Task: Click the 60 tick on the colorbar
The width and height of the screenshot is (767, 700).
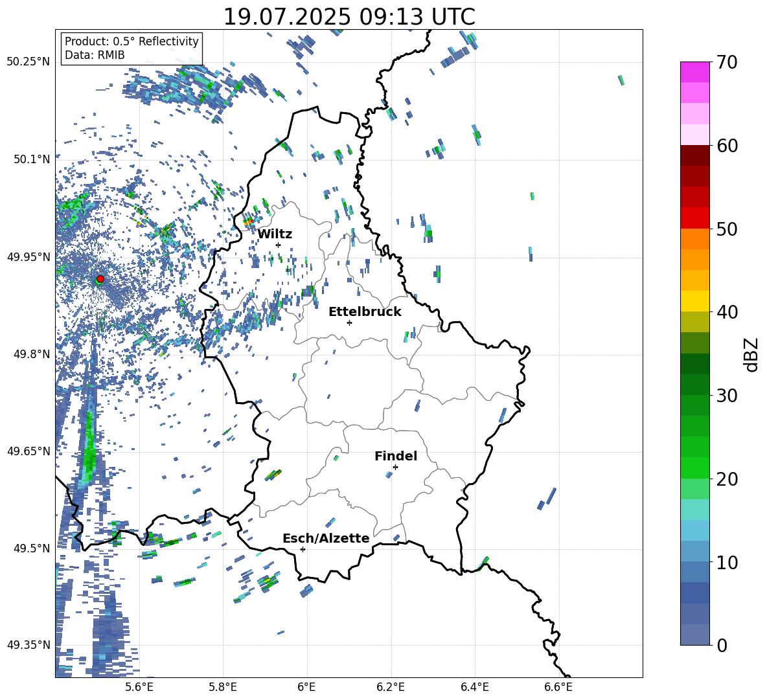Action: (727, 146)
